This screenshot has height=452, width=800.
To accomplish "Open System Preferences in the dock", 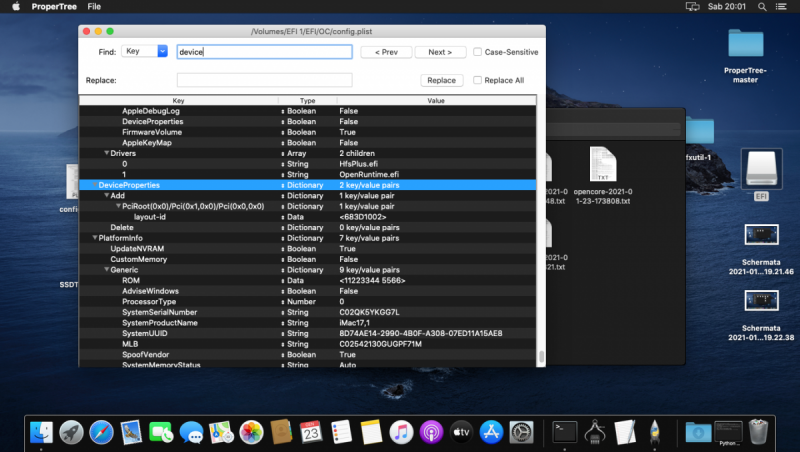I will click(x=521, y=431).
